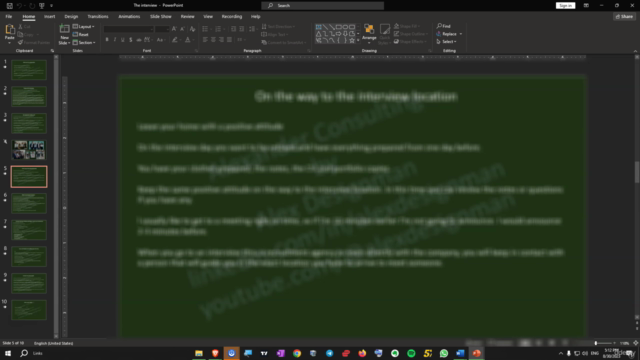Screen dimensions: 640x360
Task: Click the Replace button
Action: coord(447,34)
